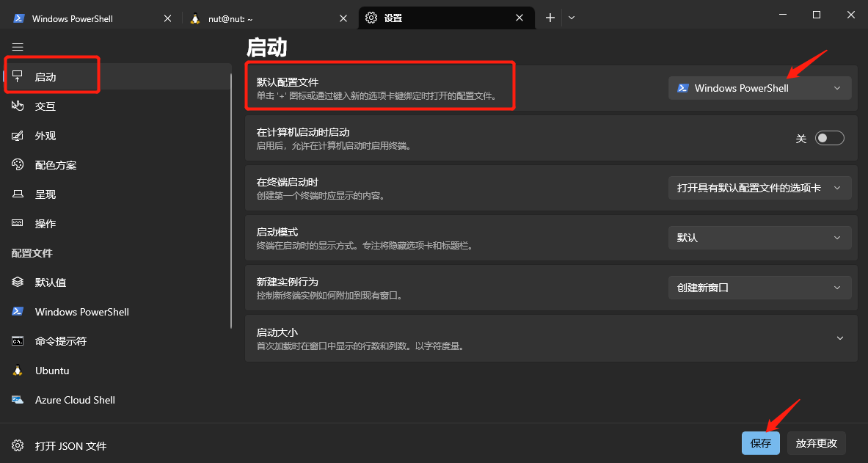The image size is (868, 463).
Task: Click the gear icon beside 打开 JSON 文件
Action: click(x=18, y=445)
